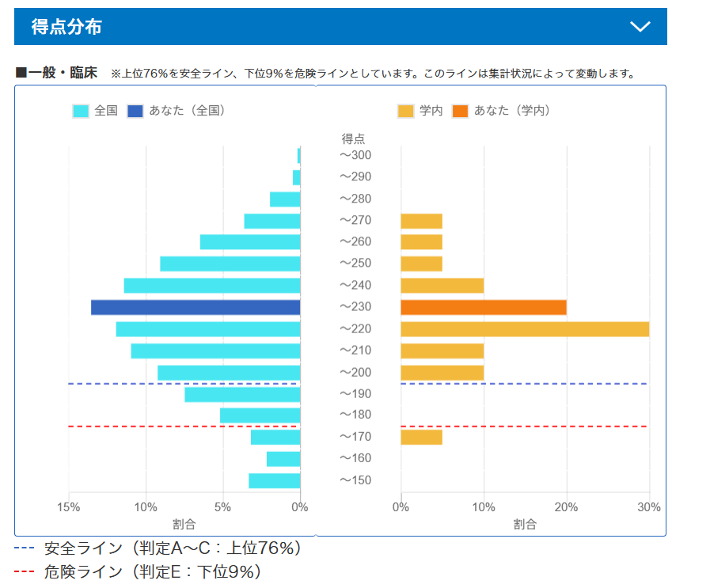Click the cyan ～190 national bar
710x588 pixels.
242,394
